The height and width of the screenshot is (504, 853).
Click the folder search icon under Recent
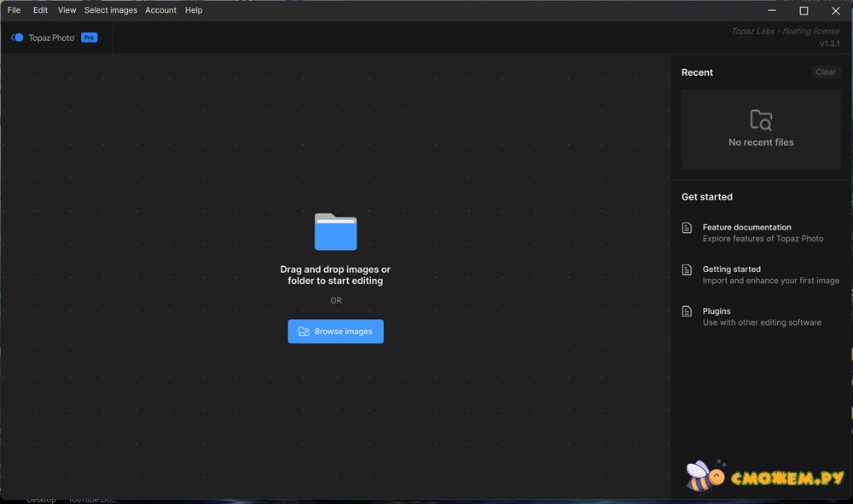tap(760, 120)
